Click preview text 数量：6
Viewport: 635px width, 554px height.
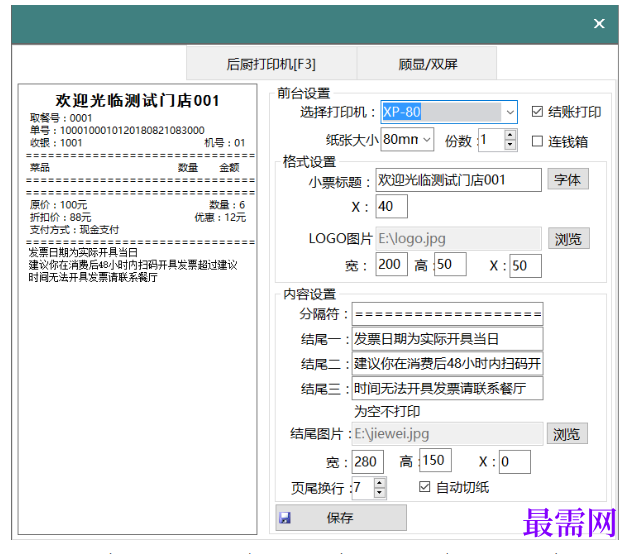227,205
